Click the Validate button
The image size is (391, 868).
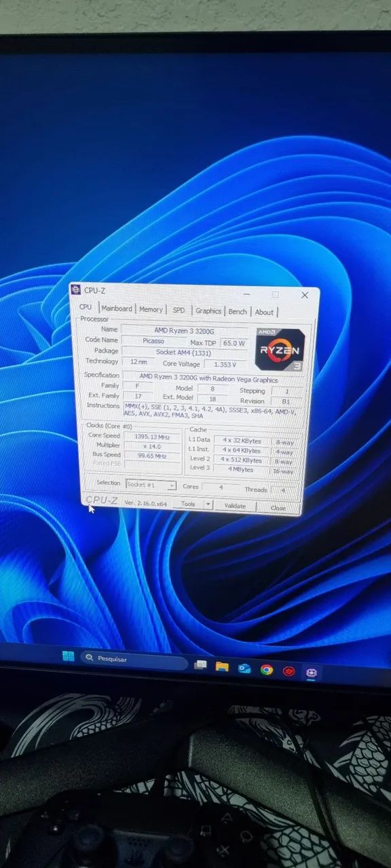click(x=235, y=506)
